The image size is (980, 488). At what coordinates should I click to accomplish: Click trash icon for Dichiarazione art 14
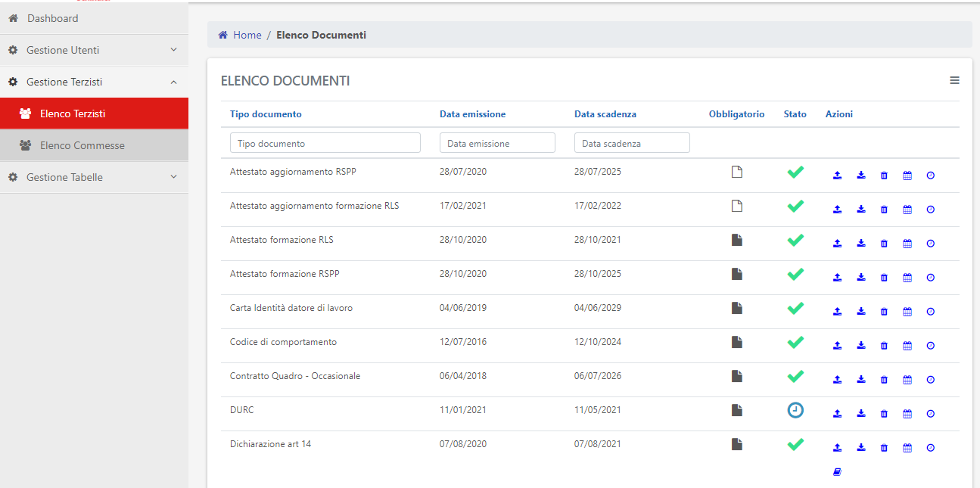(x=884, y=448)
